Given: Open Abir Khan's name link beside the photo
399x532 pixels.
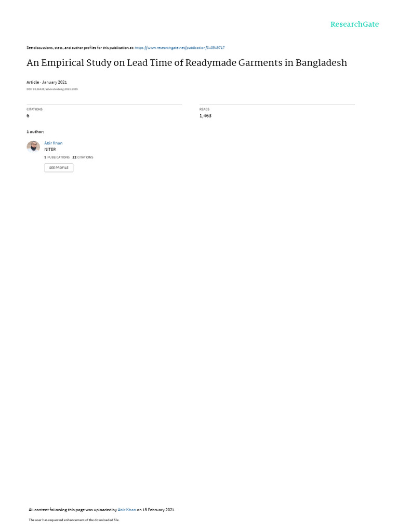Looking at the screenshot, I should coord(54,143).
